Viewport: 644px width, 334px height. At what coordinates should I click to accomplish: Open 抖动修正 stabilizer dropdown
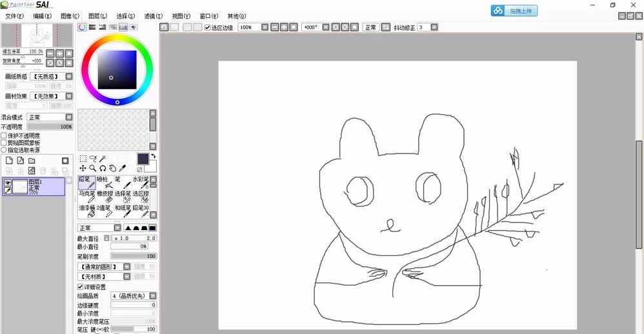pos(434,27)
